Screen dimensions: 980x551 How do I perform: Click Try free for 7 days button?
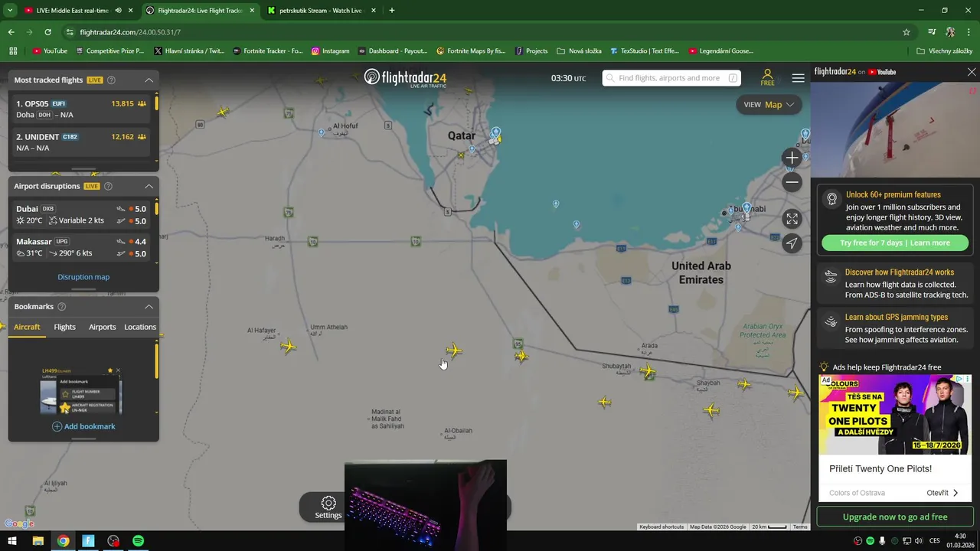[x=895, y=243]
